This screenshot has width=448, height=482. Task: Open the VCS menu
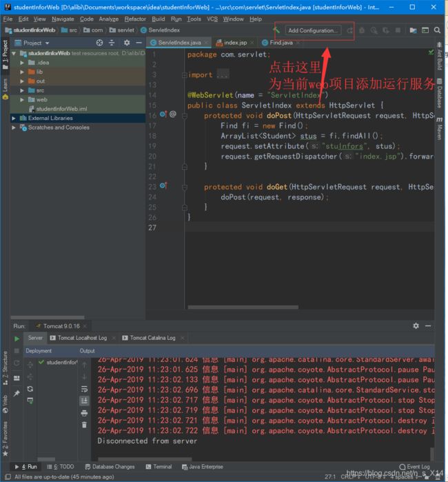pos(212,19)
